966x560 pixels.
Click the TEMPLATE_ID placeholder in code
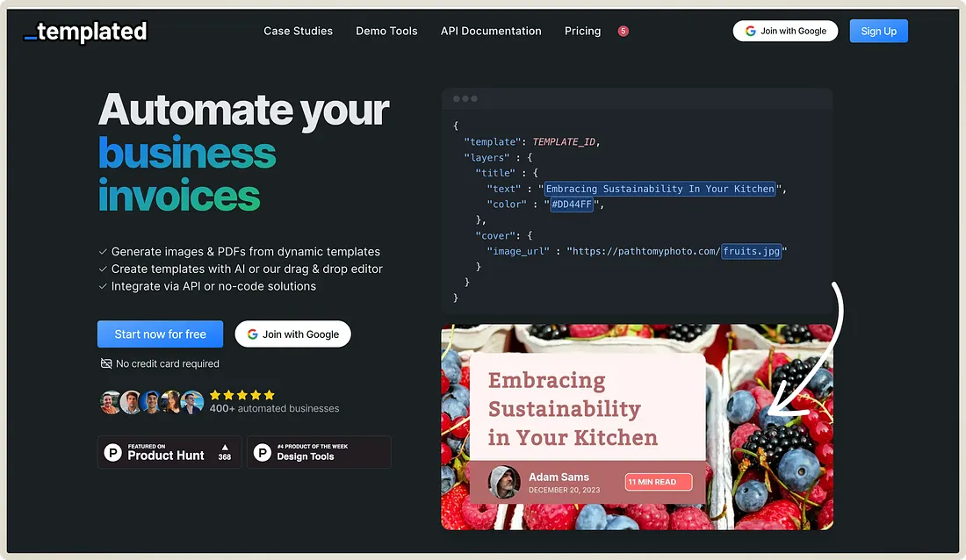click(x=564, y=141)
